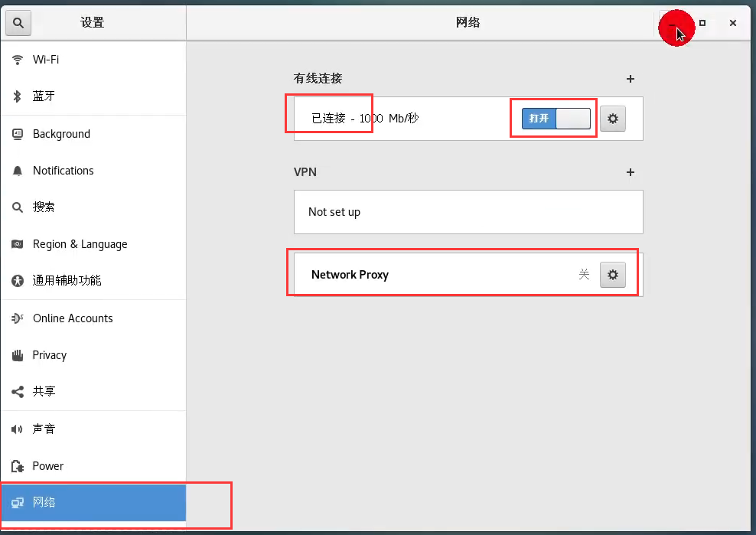Select the Wi-Fi icon in sidebar
756x535 pixels.
coord(18,60)
